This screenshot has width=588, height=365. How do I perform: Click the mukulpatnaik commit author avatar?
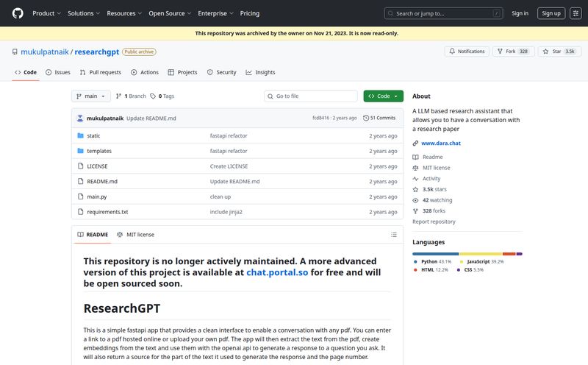pos(80,118)
